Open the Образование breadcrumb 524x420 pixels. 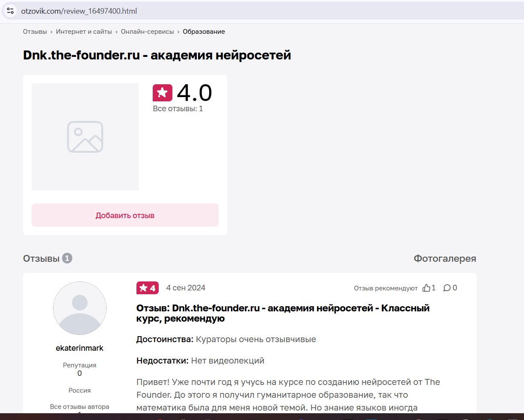point(204,32)
